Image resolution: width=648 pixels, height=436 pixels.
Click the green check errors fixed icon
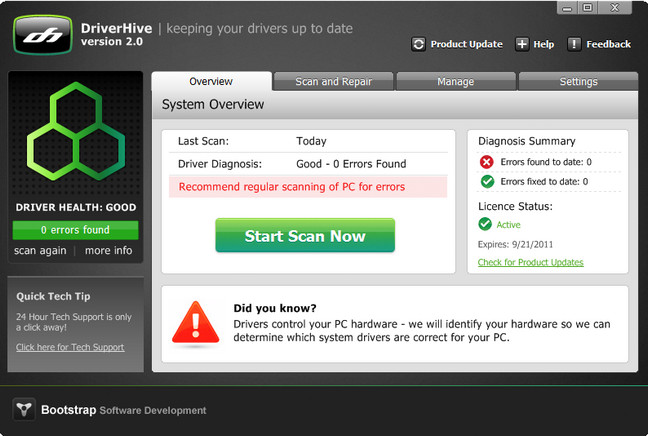pos(487,181)
